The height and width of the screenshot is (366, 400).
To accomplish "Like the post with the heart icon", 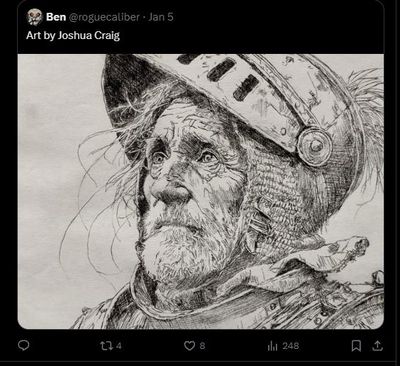I will click(x=189, y=346).
